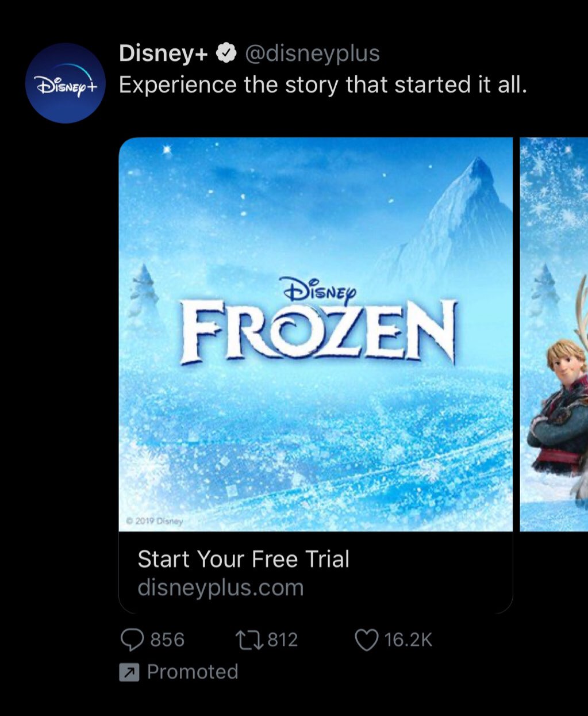Click the Disney logo above FROZEN

pos(318,290)
